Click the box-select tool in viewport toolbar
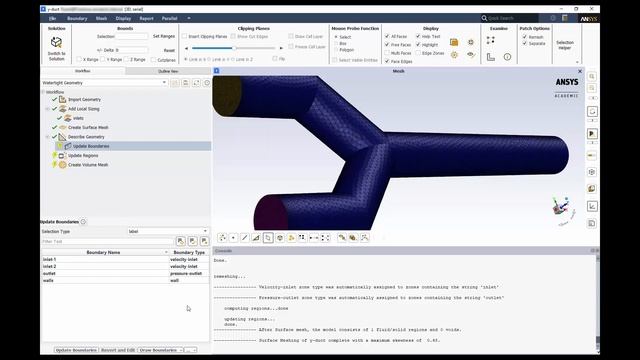640x360 pixels. (x=268, y=238)
